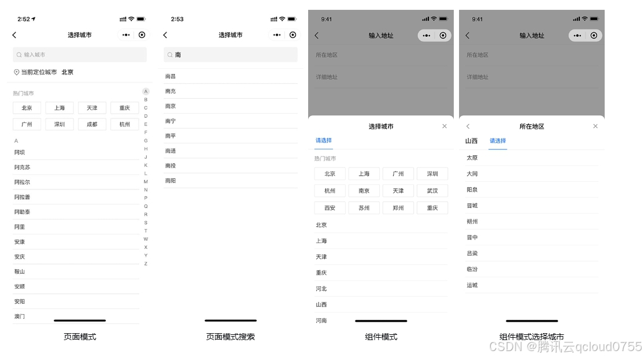Go back in search-mode screen with 南

coord(165,35)
